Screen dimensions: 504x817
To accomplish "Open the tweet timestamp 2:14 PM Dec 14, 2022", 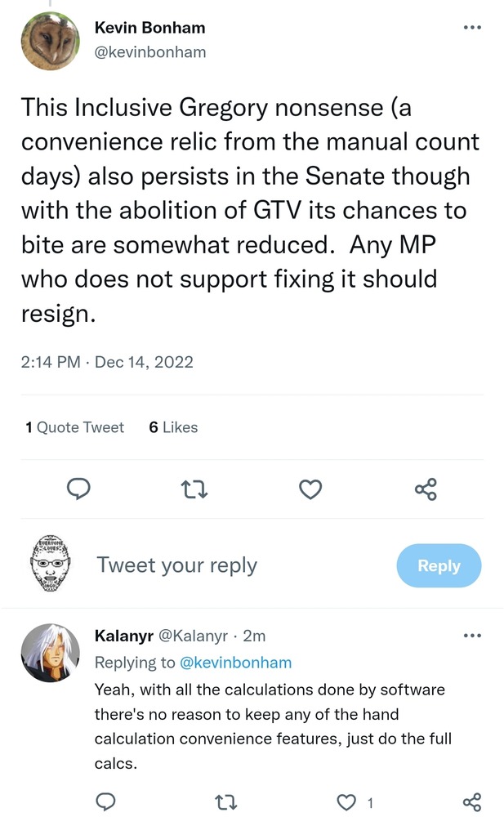I will (107, 362).
